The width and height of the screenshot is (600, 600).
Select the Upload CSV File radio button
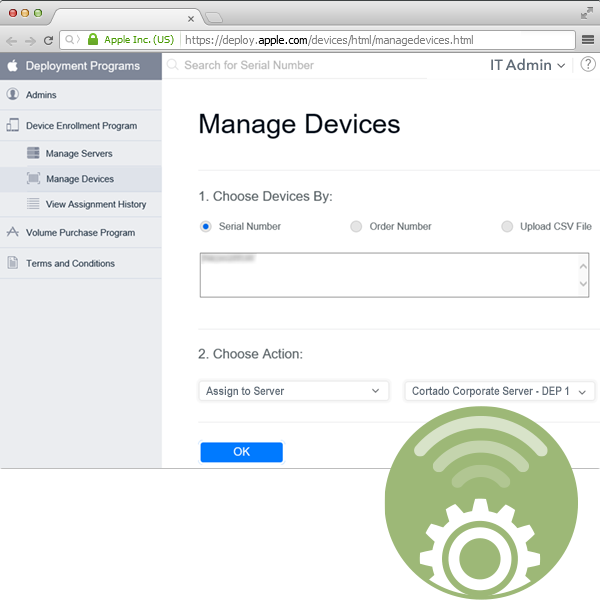tap(507, 227)
